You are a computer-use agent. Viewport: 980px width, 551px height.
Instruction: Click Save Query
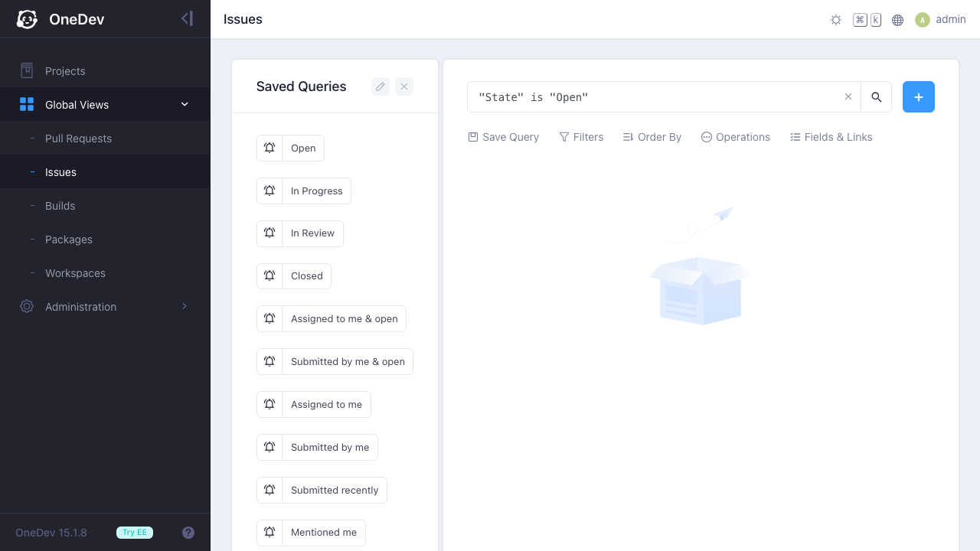(504, 137)
